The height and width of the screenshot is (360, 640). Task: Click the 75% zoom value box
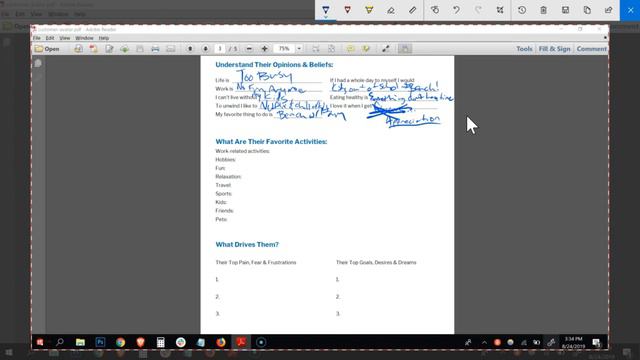tap(284, 49)
